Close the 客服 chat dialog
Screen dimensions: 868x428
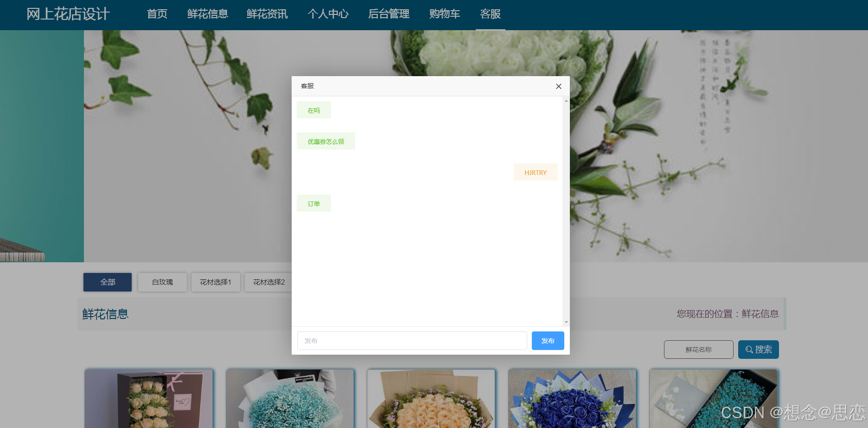tap(558, 86)
